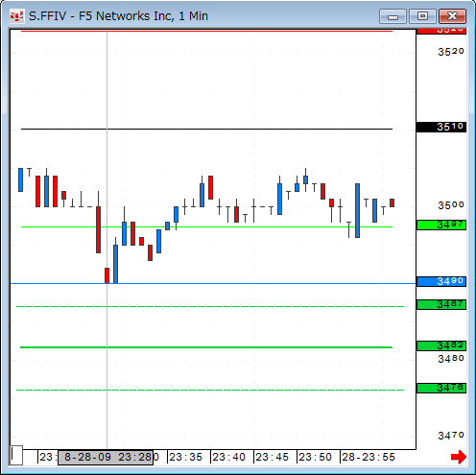Click the dashed green line at 3476
Image resolution: width=476 pixels, height=475 pixels.
pyautogui.click(x=210, y=390)
